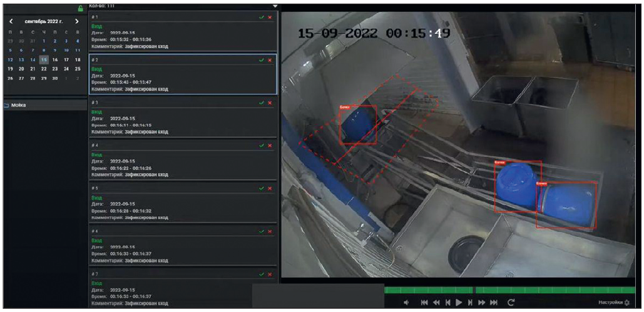The width and height of the screenshot is (644, 312).
Task: Reject event #4 with red cross
Action: point(270,146)
